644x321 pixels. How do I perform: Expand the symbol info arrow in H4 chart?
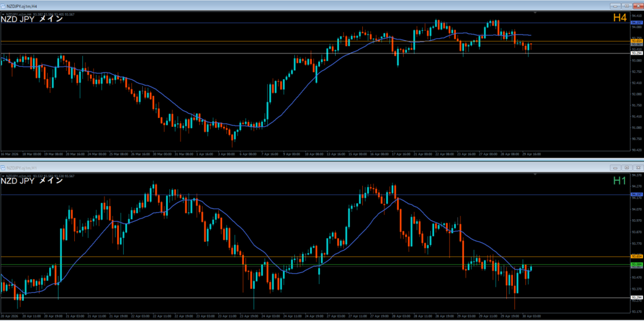pos(3,13)
